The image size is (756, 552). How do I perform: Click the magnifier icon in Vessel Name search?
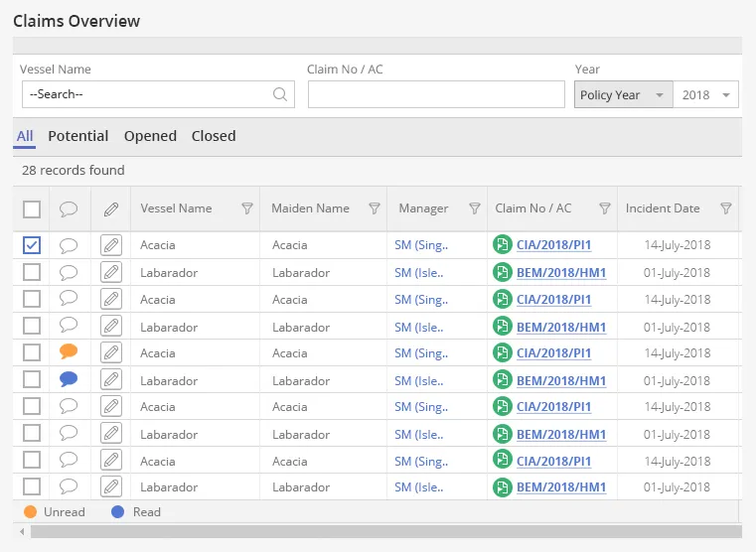(280, 94)
